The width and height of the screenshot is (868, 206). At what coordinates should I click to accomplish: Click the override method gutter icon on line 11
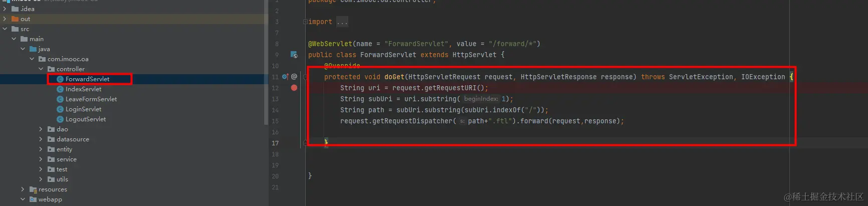[285, 77]
